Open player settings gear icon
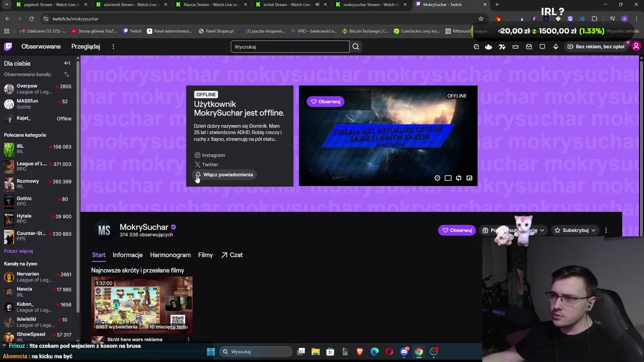644x362 pixels. tap(437, 178)
